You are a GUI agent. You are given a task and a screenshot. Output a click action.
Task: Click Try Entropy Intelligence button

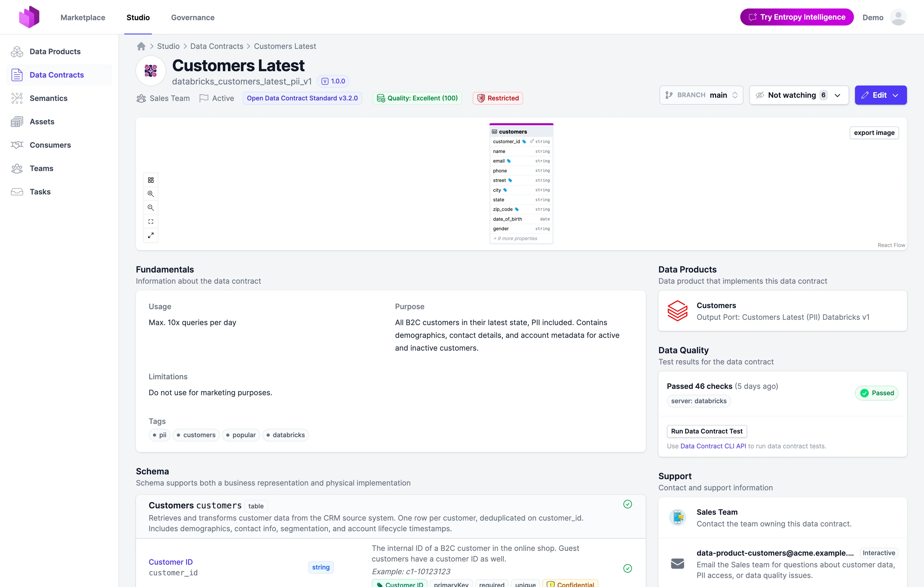(797, 17)
